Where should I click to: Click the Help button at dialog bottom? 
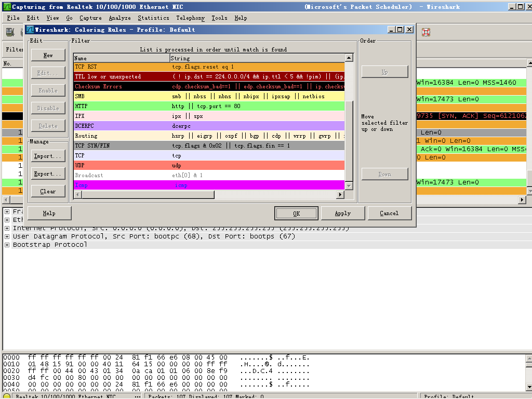point(49,213)
